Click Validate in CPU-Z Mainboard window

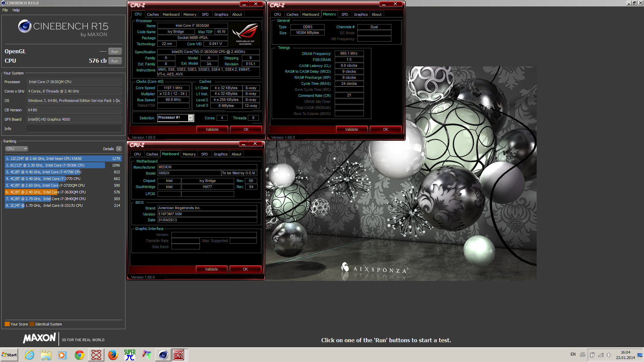click(x=211, y=269)
